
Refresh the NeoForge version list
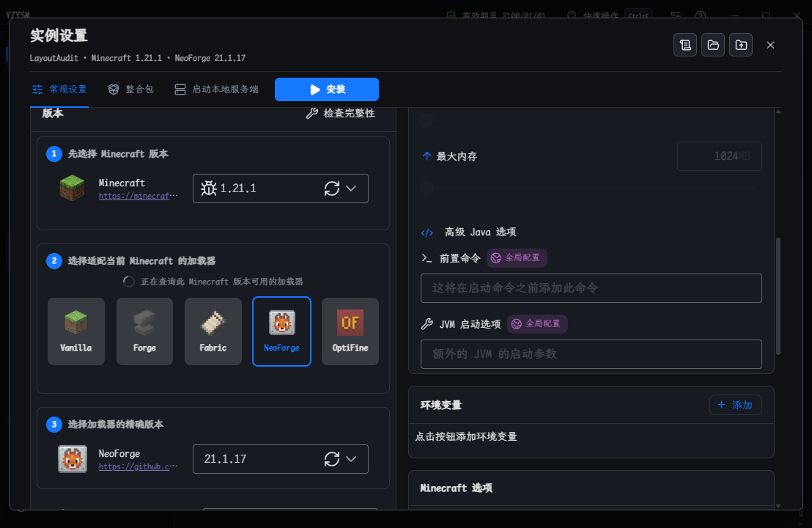pyautogui.click(x=332, y=458)
